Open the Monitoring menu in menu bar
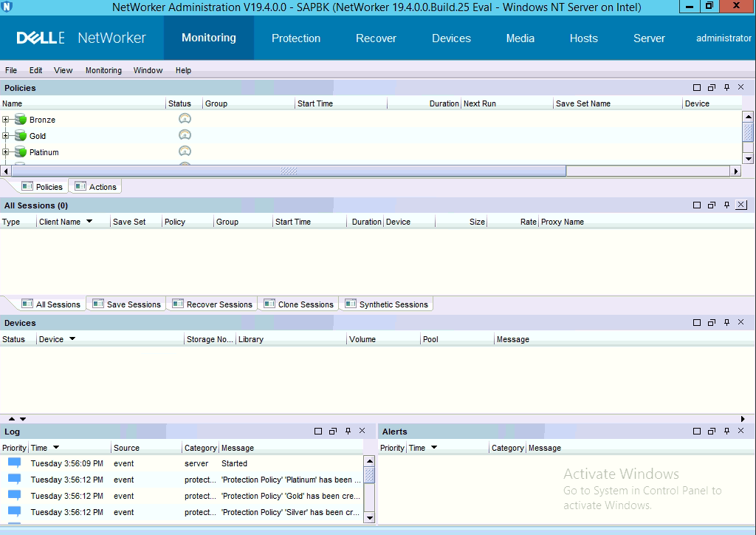The width and height of the screenshot is (756, 535). click(x=103, y=70)
